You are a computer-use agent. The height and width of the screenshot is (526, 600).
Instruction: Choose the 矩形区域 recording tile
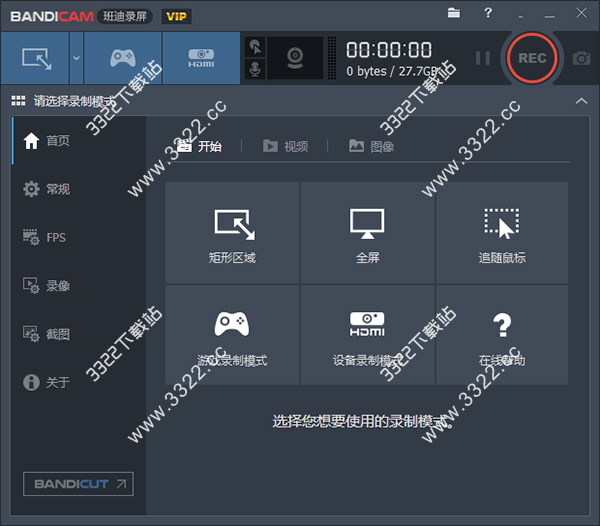232,233
